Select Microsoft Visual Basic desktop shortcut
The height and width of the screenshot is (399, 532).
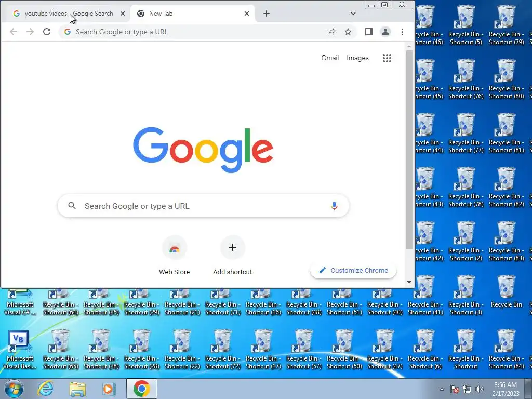coord(20,350)
